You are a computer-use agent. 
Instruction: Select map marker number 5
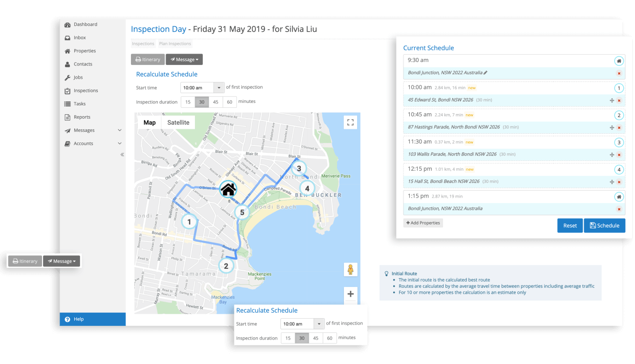point(242,212)
